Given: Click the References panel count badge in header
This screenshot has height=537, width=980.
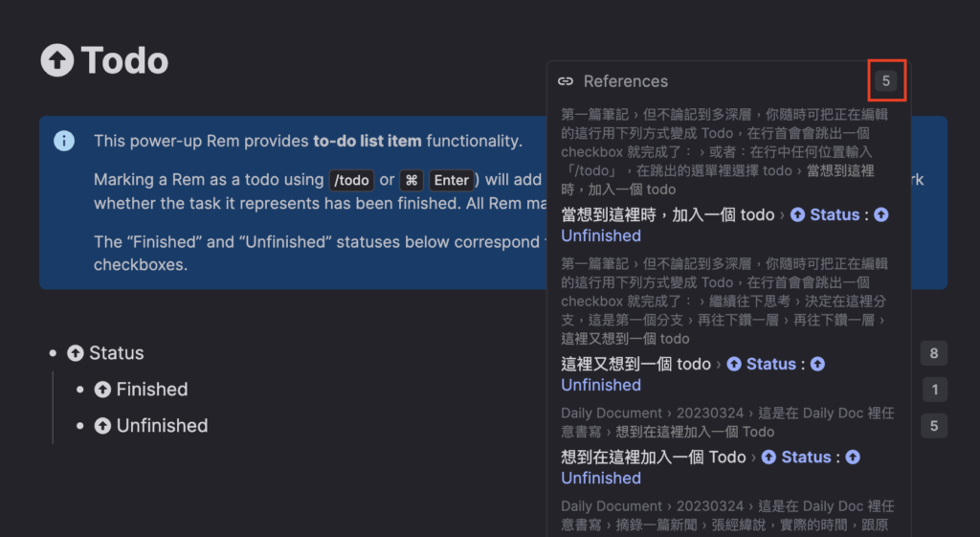Looking at the screenshot, I should 886,81.
